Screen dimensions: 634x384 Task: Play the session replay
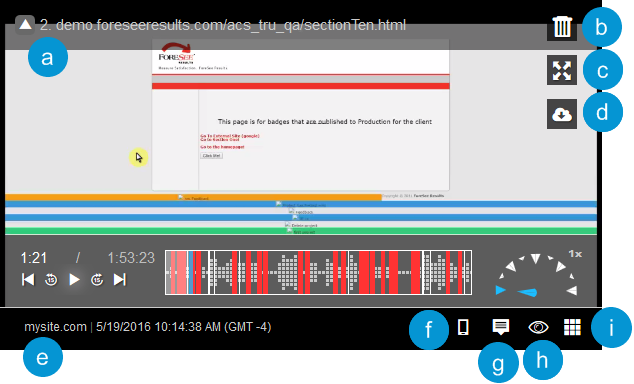[74, 280]
